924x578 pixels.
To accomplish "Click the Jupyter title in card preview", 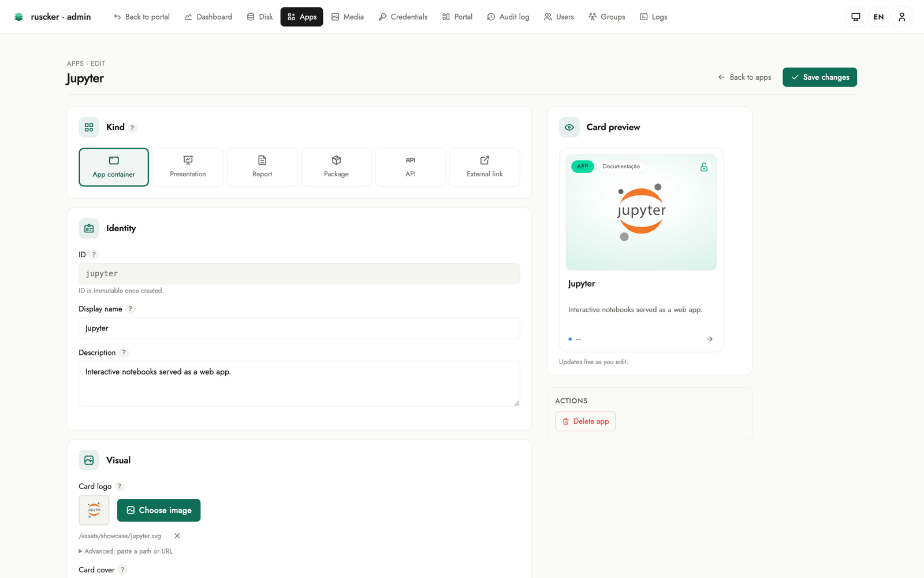I will click(582, 284).
